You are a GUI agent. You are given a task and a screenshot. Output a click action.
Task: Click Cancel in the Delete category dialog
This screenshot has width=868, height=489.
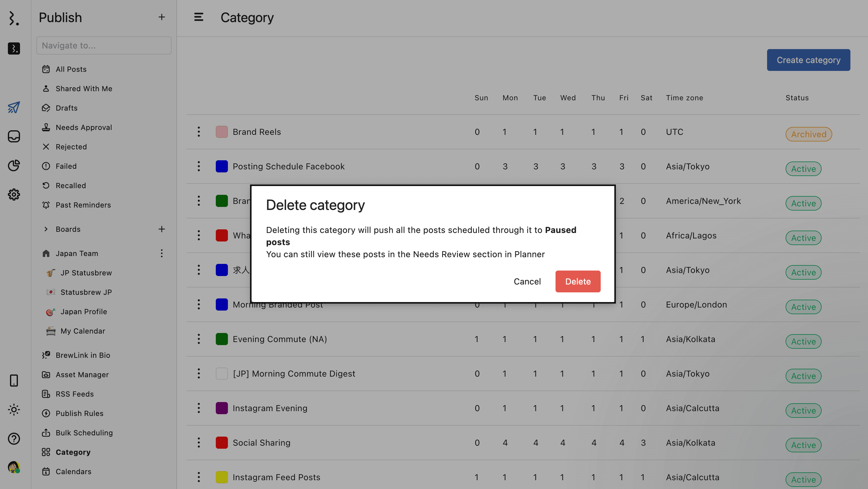point(527,281)
